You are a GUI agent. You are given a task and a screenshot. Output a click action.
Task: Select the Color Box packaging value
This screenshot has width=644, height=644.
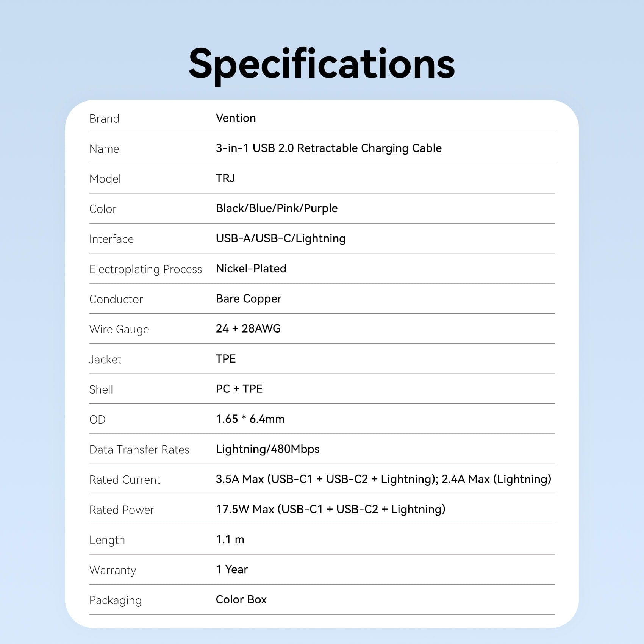(x=241, y=600)
